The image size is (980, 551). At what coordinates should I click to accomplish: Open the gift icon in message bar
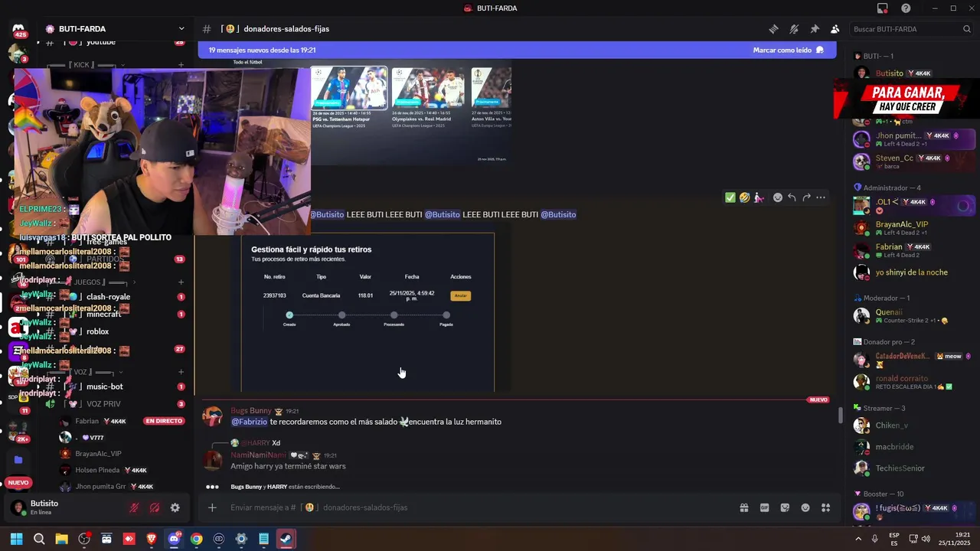coord(743,507)
